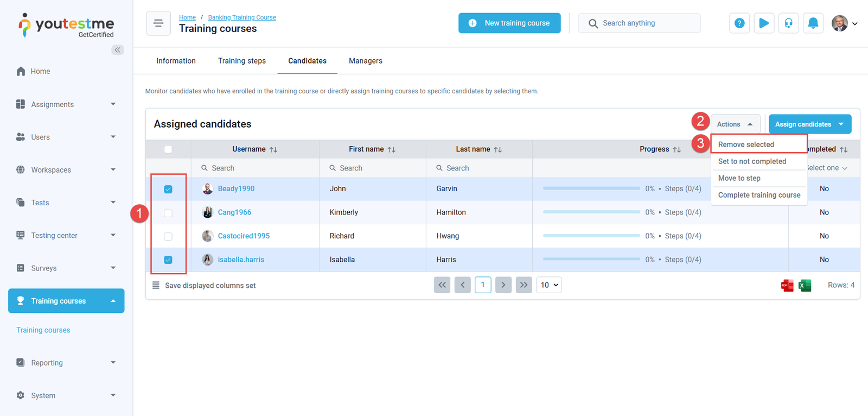Click John Garvin's progress bar
The image size is (868, 416).
591,188
